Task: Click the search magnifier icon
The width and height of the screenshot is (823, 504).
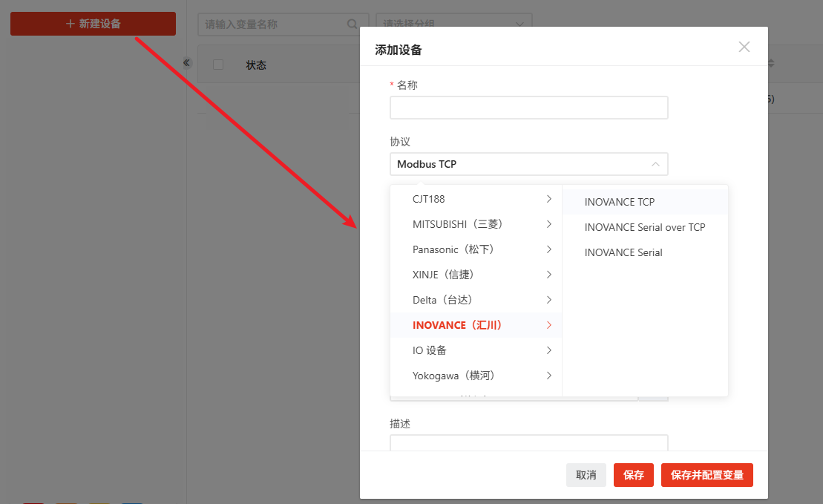Action: 353,24
